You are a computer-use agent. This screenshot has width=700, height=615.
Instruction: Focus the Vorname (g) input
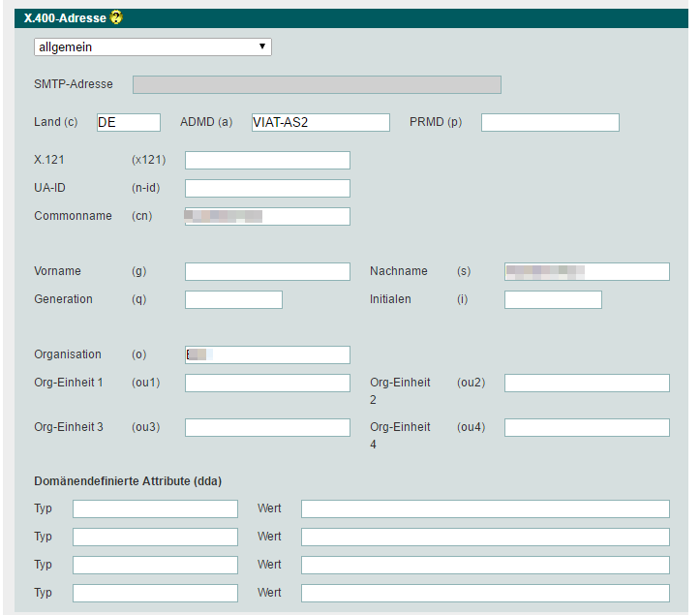coord(267,271)
